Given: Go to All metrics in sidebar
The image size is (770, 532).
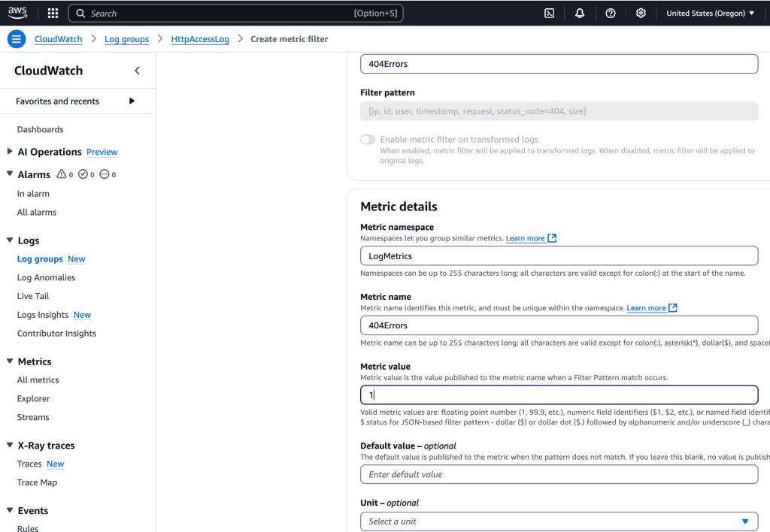Looking at the screenshot, I should [38, 380].
